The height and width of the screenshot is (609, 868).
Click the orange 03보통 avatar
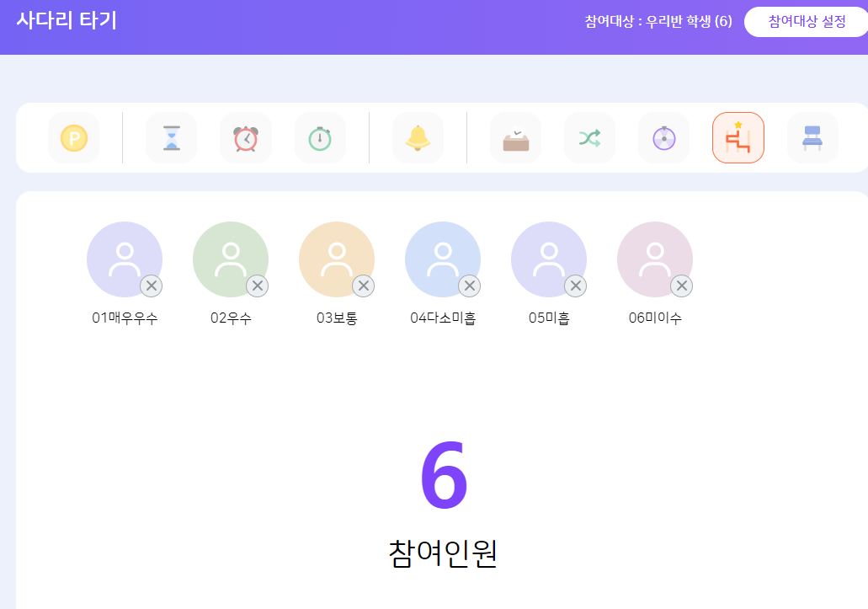click(335, 256)
